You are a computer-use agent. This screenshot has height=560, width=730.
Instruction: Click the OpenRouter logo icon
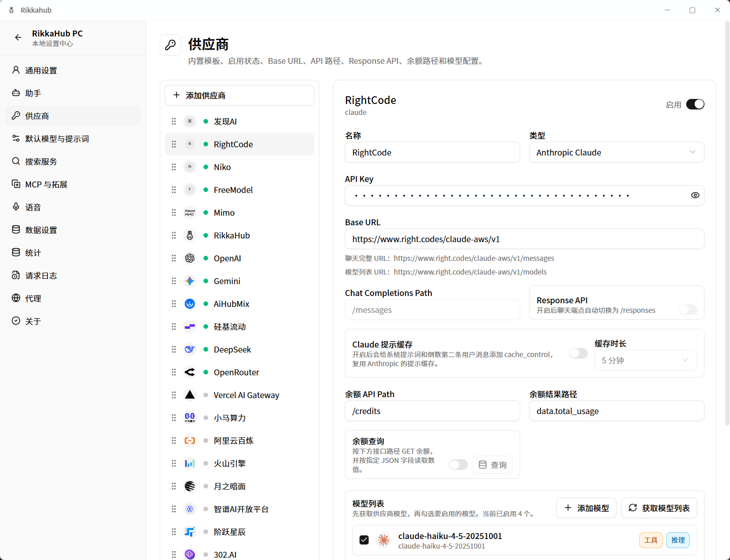(x=190, y=372)
